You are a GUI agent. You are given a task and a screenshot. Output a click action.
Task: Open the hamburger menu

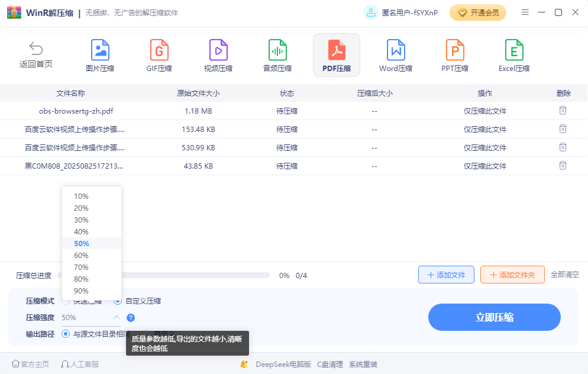pyautogui.click(x=525, y=12)
